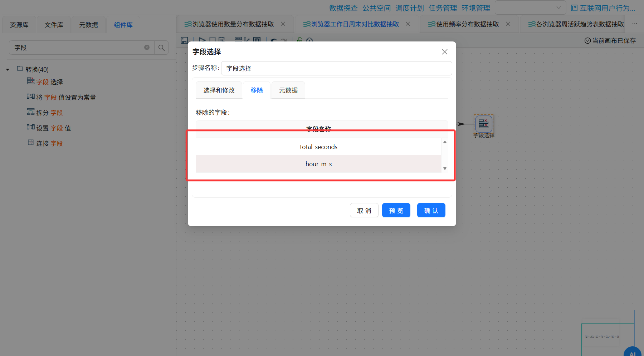Open the 调度计划 link
The height and width of the screenshot is (356, 644).
click(410, 8)
